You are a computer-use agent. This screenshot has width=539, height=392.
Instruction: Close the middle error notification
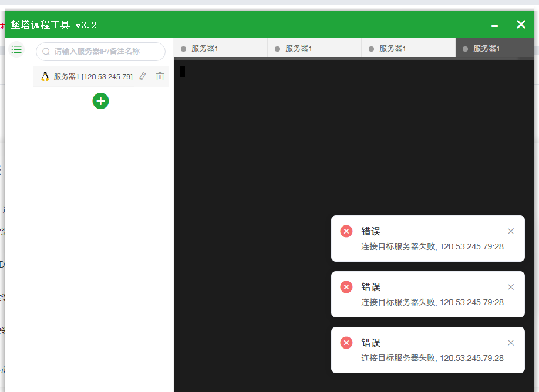[x=511, y=287]
